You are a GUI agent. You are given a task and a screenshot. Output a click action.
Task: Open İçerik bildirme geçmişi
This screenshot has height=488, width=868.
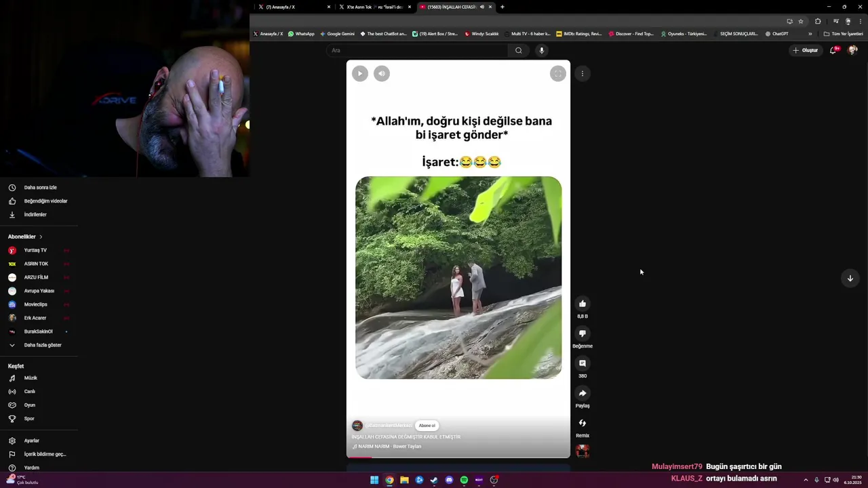[x=39, y=454]
